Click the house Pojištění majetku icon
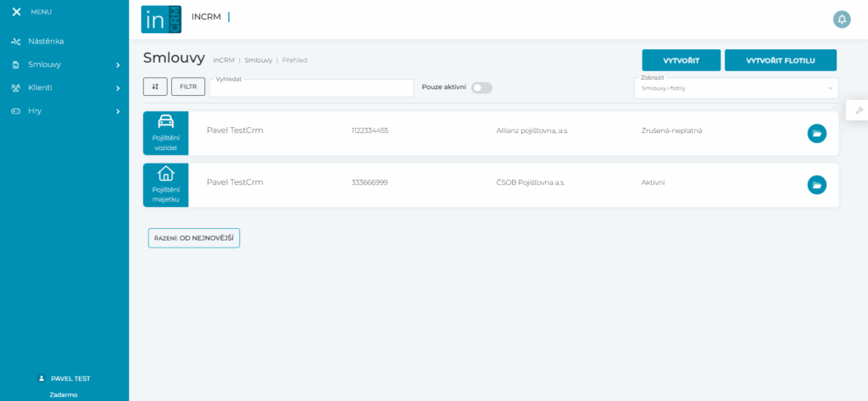The image size is (868, 401). (166, 174)
